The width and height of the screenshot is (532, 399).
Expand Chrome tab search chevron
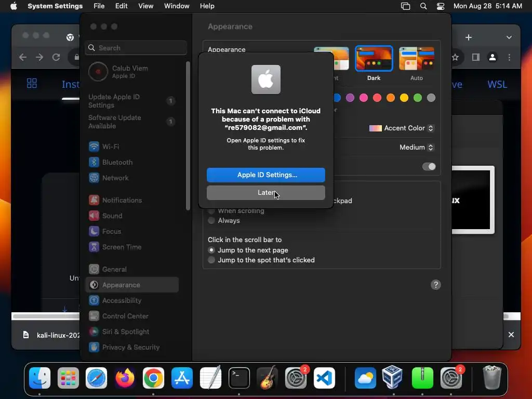pyautogui.click(x=509, y=37)
